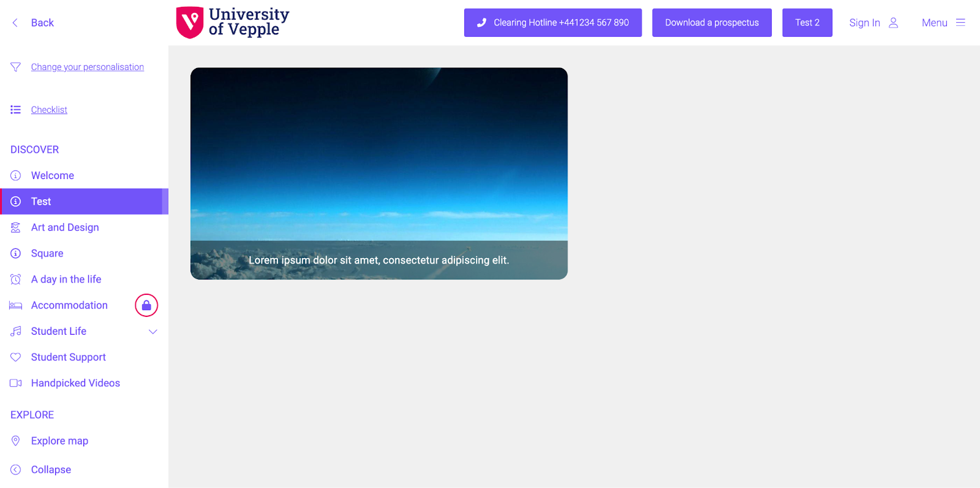Viewport: 980px width, 488px height.
Task: Click the bed icon next to Accommodation
Action: (16, 305)
